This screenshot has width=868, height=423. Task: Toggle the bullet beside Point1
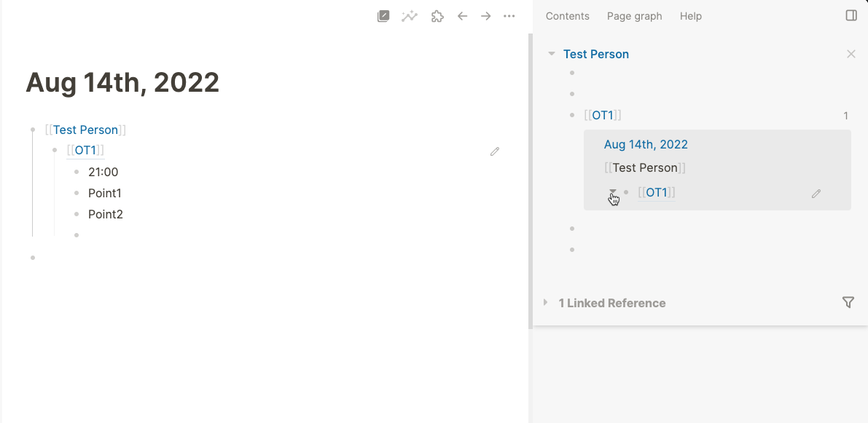click(x=77, y=193)
